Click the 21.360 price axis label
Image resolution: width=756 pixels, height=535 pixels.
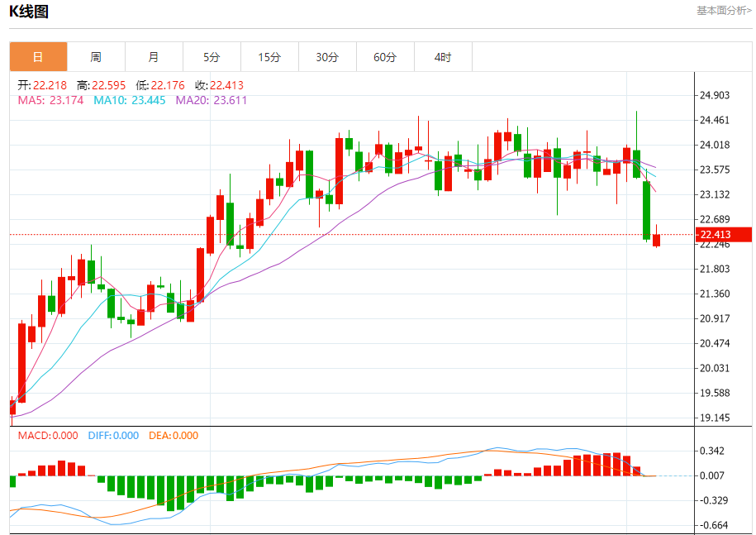click(x=715, y=294)
